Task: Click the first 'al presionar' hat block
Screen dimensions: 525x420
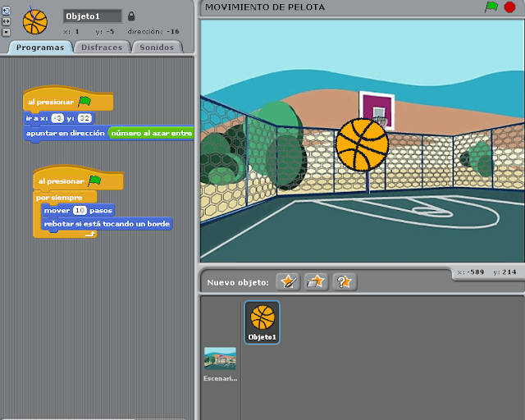Action: [x=68, y=99]
